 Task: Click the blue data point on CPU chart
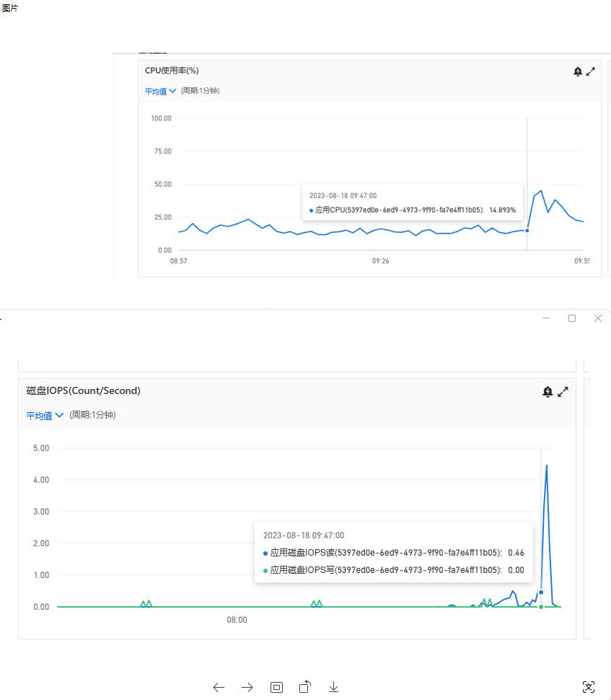[527, 230]
